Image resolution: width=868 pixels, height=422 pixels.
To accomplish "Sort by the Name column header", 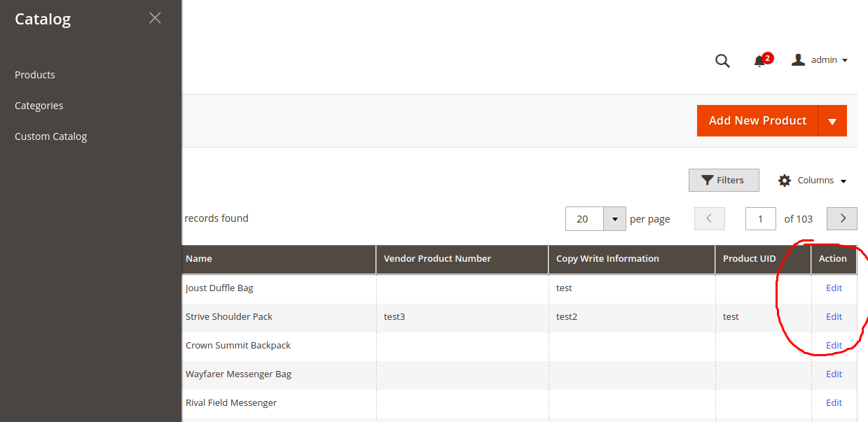I will tap(199, 259).
